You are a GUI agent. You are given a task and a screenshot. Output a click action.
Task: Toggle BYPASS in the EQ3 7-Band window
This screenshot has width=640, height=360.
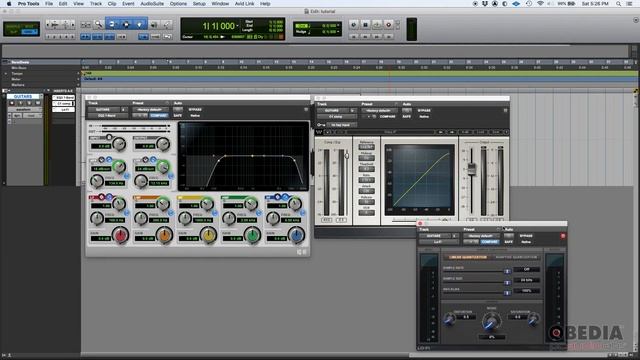click(x=195, y=110)
